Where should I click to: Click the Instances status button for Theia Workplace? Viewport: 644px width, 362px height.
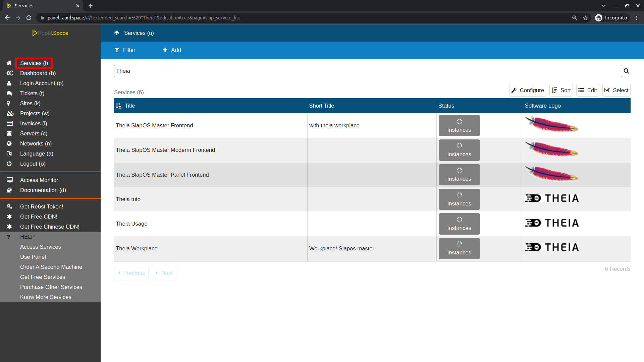point(459,248)
